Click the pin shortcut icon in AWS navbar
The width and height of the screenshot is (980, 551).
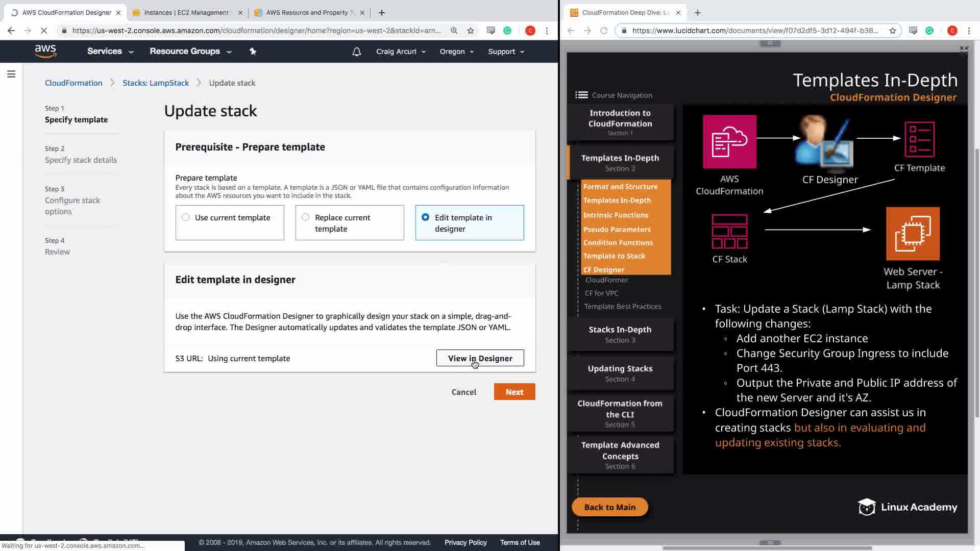coord(253,51)
